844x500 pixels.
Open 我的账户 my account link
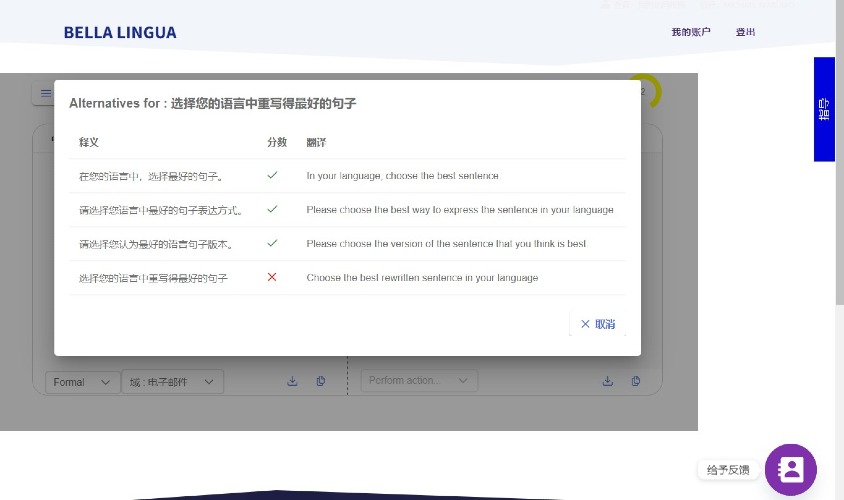(x=691, y=32)
